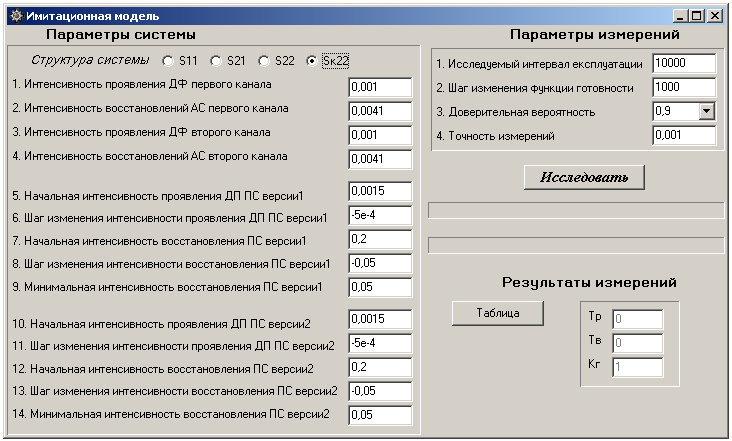Click the upper progress bar under Исследовать

576,210
